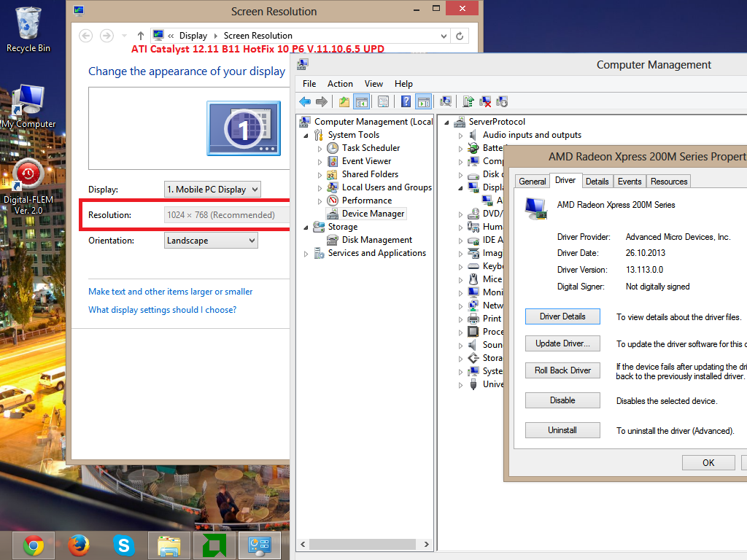Click the Display breadcrumb in the address bar
The width and height of the screenshot is (747, 560).
193,36
